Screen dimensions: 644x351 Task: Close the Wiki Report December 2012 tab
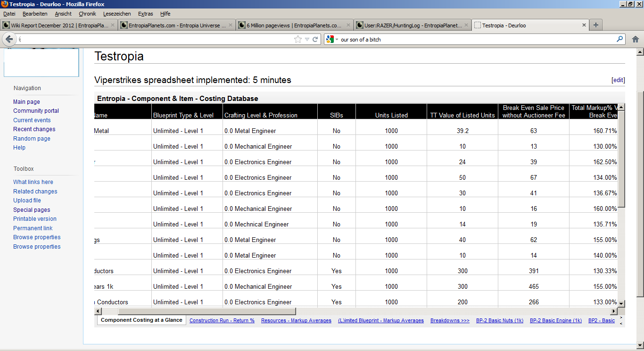point(113,25)
